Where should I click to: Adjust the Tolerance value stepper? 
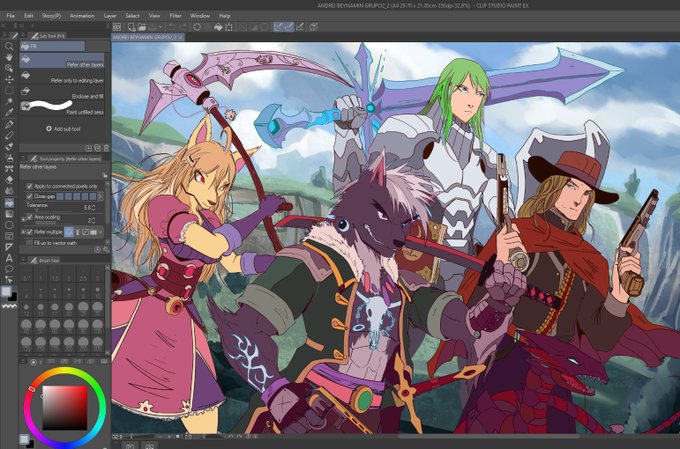(x=94, y=207)
